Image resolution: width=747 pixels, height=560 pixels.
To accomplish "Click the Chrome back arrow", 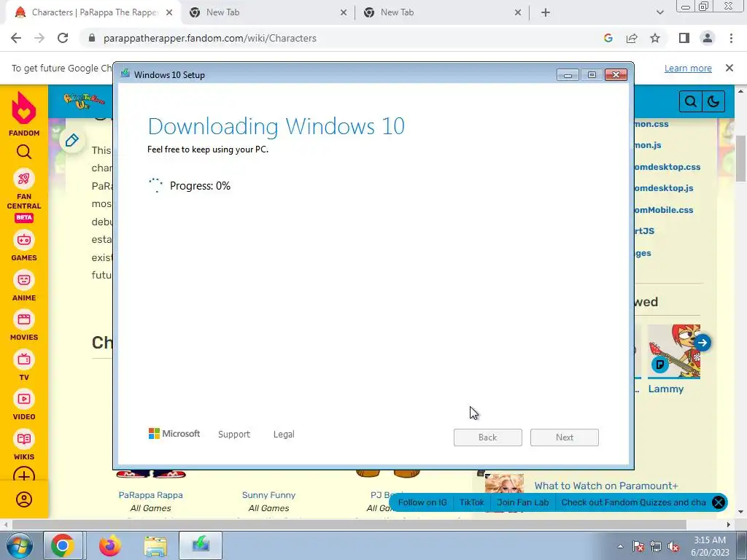I will [16, 38].
